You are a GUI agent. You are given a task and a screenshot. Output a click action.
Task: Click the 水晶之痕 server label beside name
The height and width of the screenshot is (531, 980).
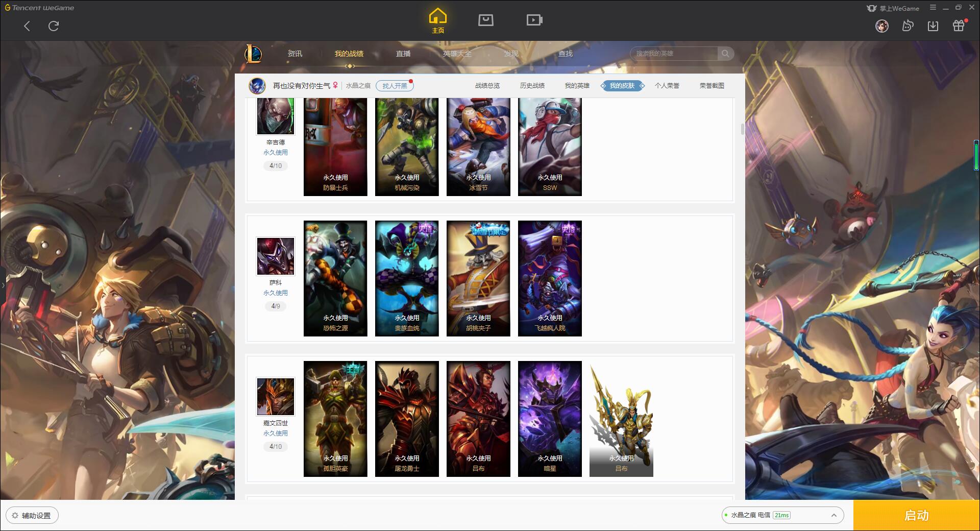(358, 86)
